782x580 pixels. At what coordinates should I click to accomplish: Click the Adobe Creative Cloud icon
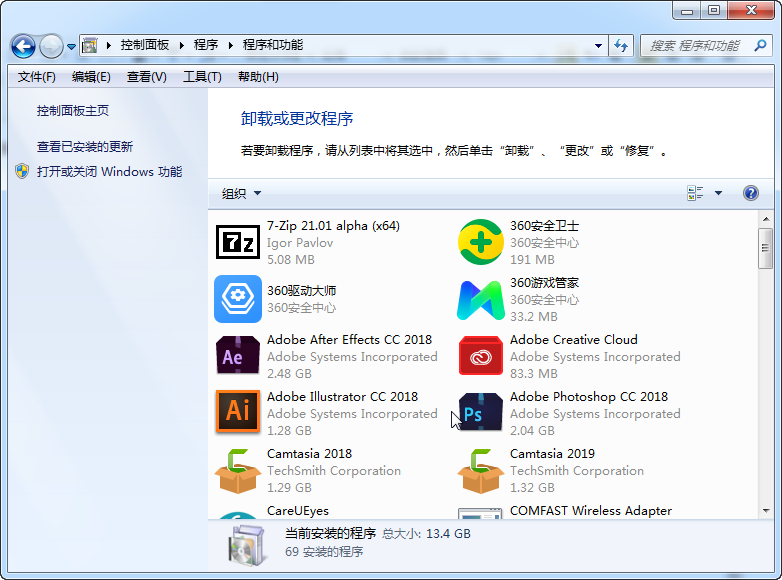pos(480,356)
